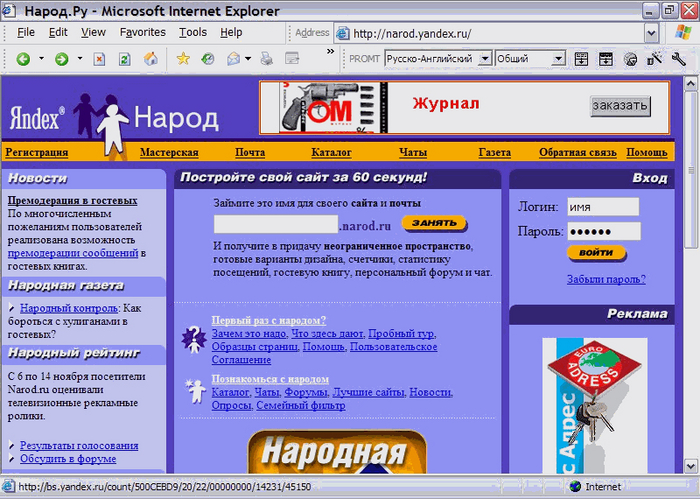Open the Mail toolbar icon

click(x=233, y=58)
